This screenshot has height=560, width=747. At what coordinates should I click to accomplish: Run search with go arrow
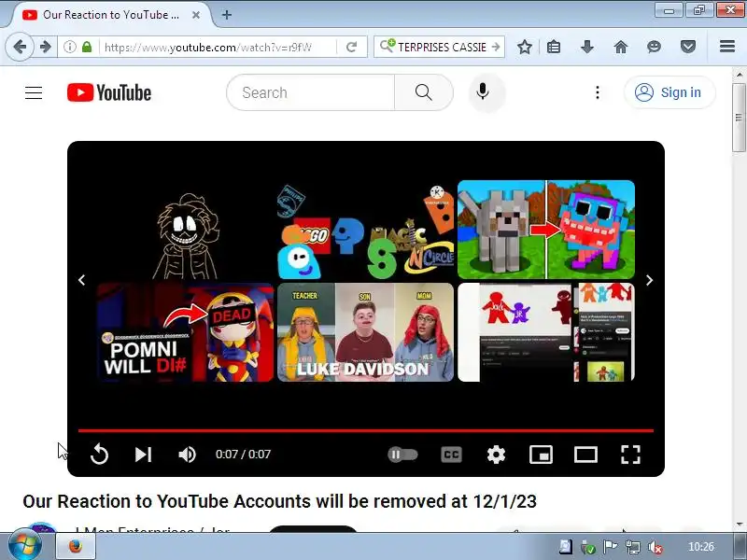[x=496, y=48]
